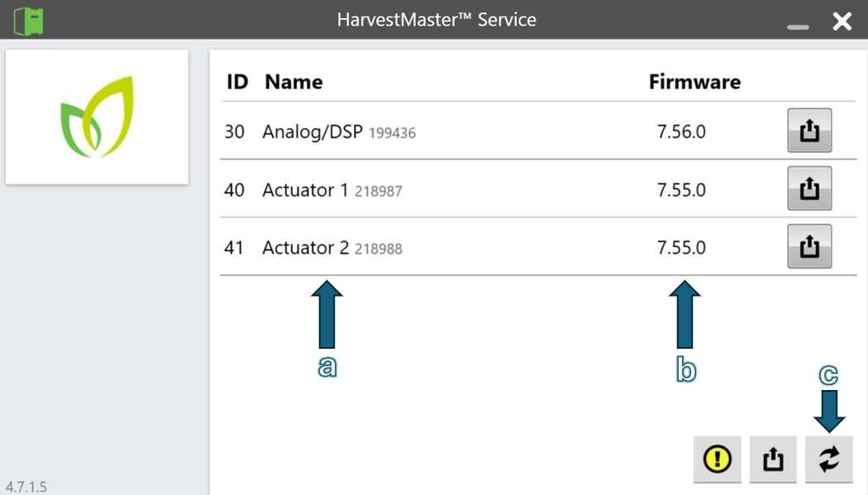The width and height of the screenshot is (868, 495).
Task: Click the firmware update icon for Analog/DSP
Action: pyautogui.click(x=809, y=131)
